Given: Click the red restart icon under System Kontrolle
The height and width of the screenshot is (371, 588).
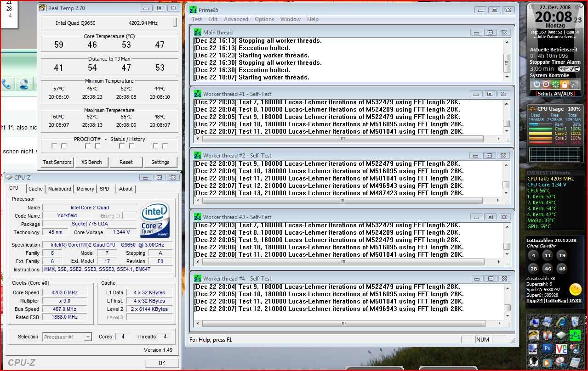Looking at the screenshot, I should 546,84.
